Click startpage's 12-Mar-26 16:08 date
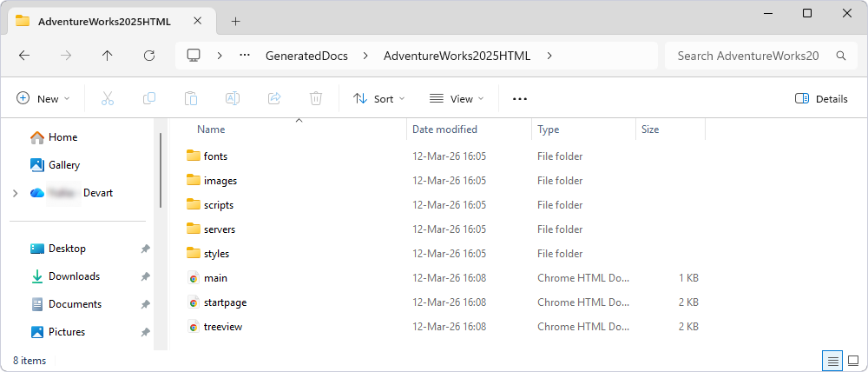868x372 pixels. click(x=449, y=302)
